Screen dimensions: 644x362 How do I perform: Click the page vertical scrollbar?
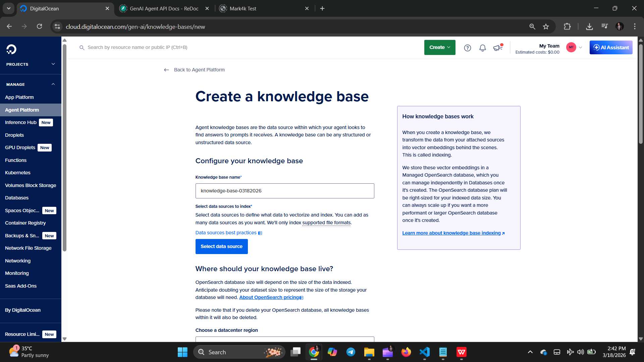click(x=641, y=94)
